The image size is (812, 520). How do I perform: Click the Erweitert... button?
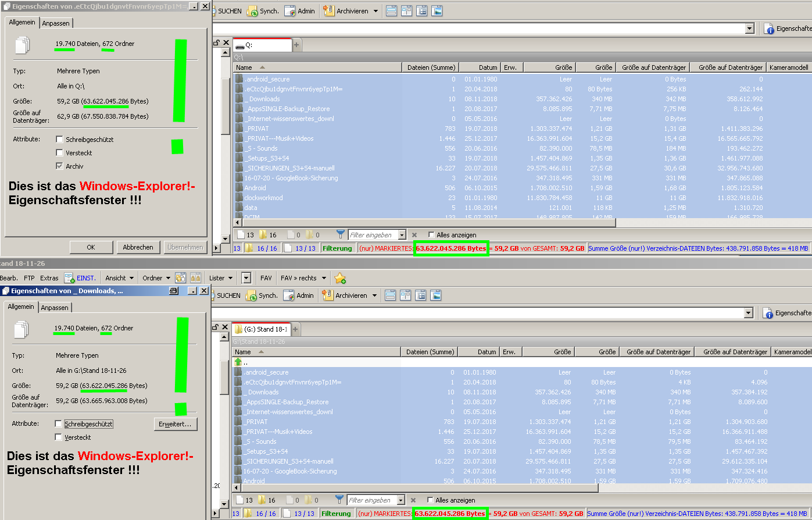[175, 424]
